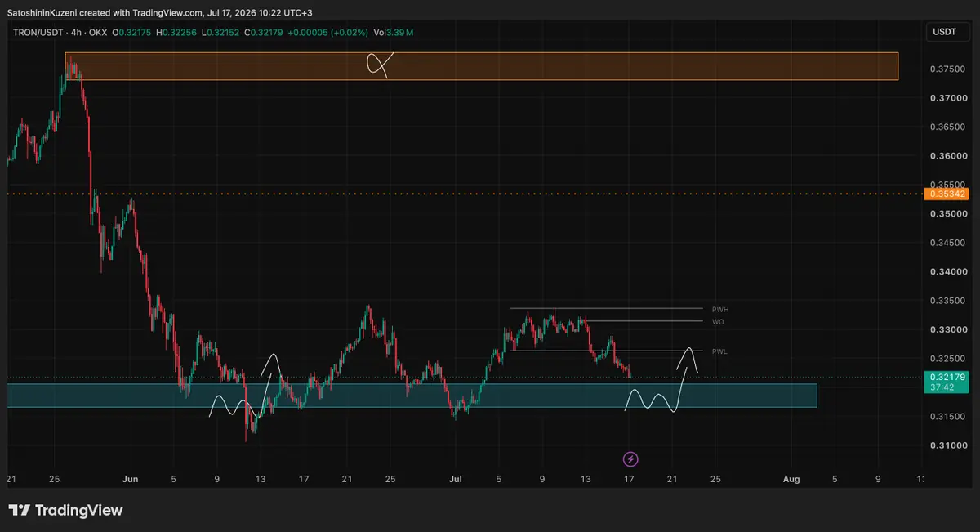Image resolution: width=980 pixels, height=532 pixels.
Task: Select the scribble drawing in orange zone
Action: click(x=381, y=64)
